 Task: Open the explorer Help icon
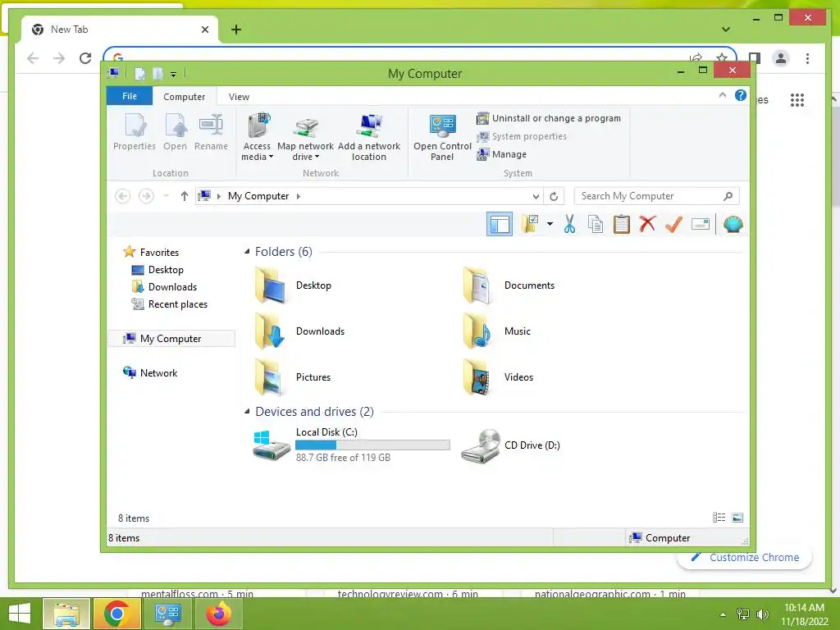pyautogui.click(x=741, y=95)
